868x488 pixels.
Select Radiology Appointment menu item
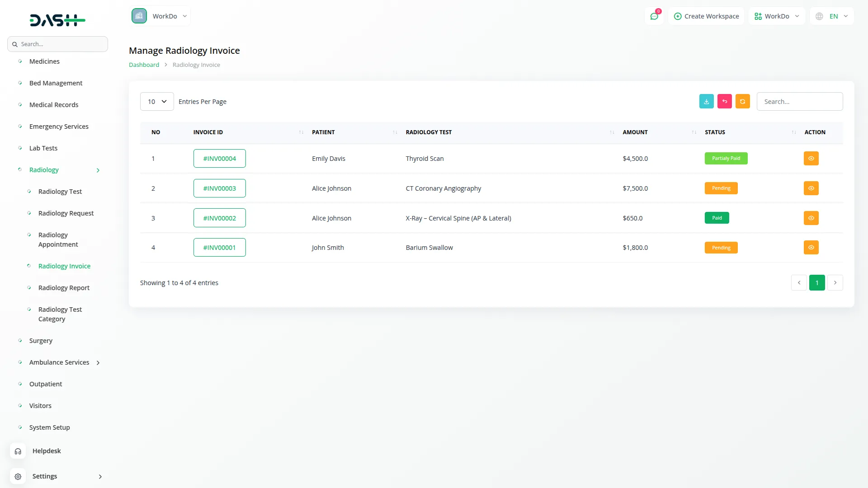(58, 239)
